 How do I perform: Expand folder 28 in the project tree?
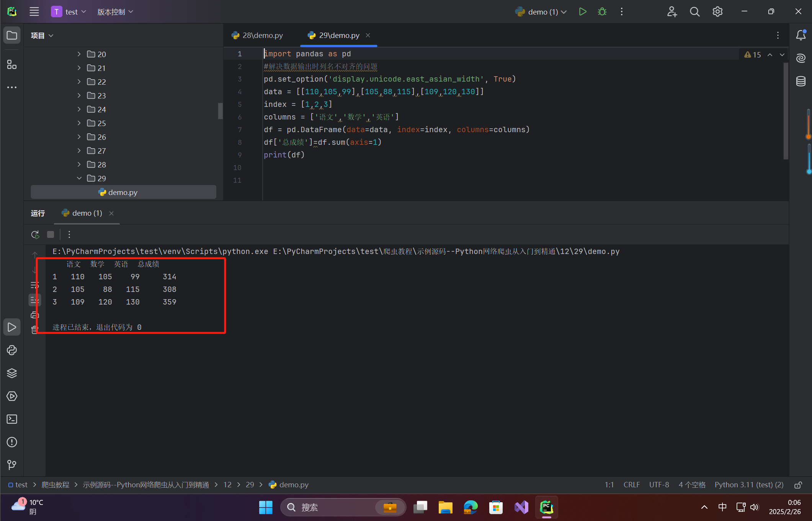[x=79, y=165]
